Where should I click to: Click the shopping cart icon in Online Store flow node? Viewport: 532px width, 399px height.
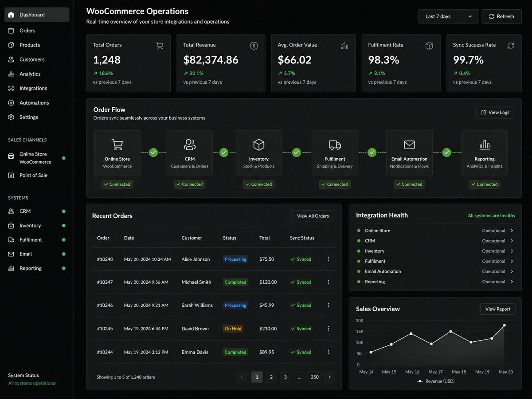pyautogui.click(x=117, y=145)
